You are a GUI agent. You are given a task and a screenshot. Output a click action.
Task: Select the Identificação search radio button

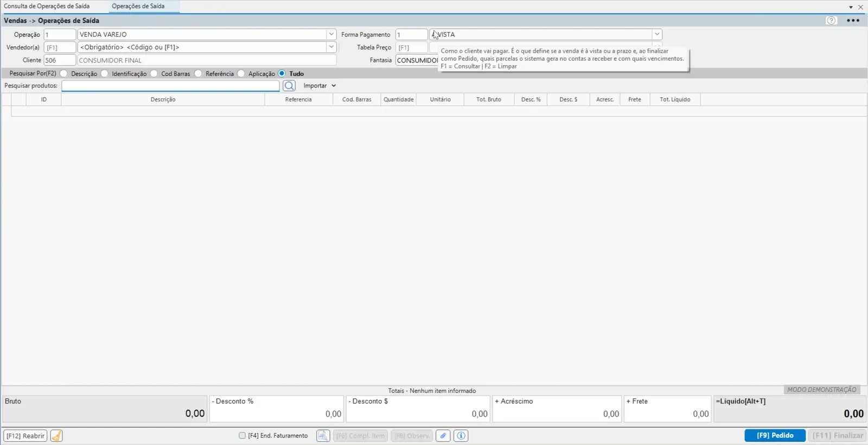tap(105, 73)
